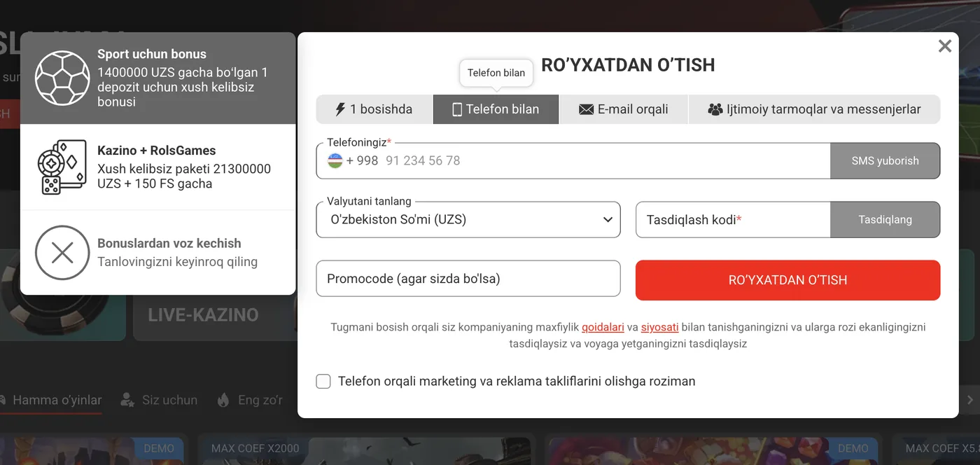Close the registration dialog with X
Viewport: 980px width, 465px height.
(x=945, y=46)
